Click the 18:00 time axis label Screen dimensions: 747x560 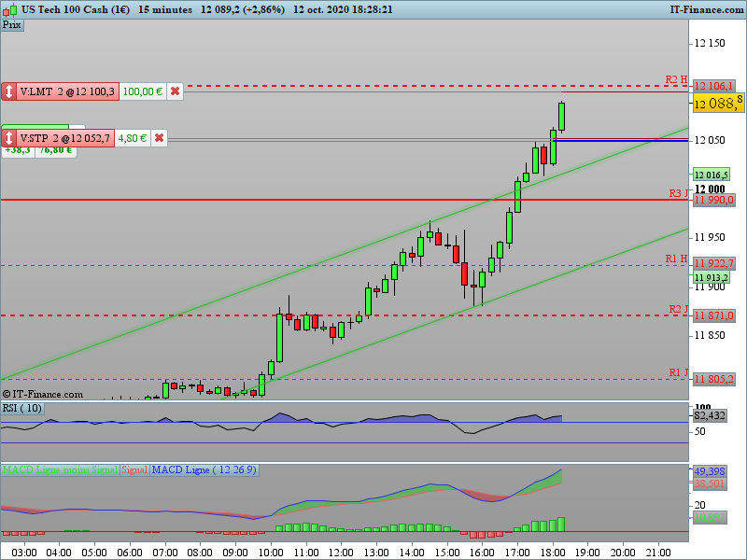[x=552, y=553]
